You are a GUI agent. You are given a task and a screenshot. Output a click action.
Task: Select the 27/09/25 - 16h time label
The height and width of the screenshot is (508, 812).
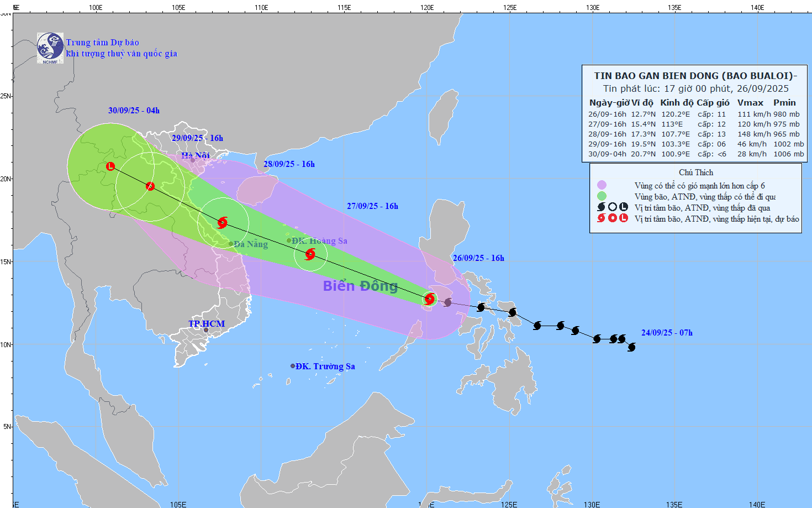(372, 206)
